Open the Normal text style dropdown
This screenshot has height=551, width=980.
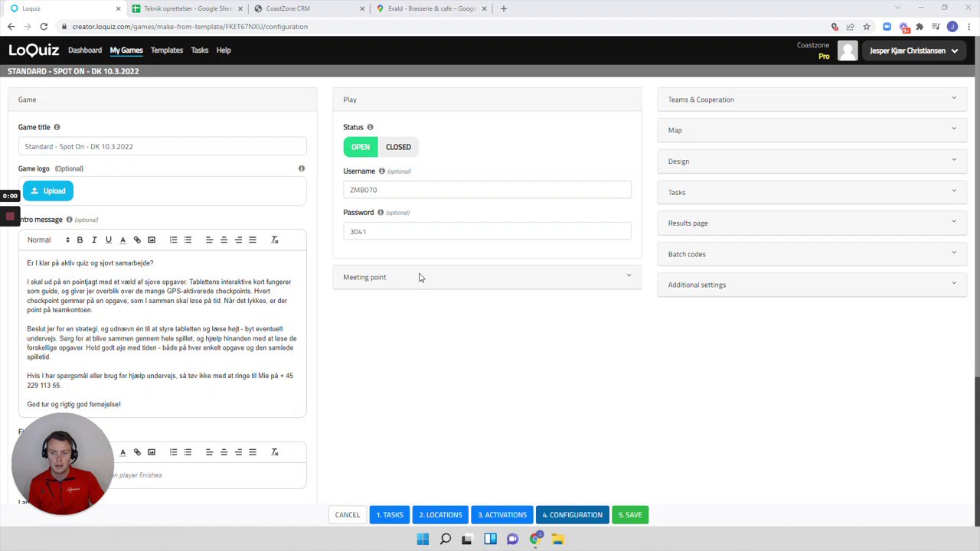click(48, 240)
